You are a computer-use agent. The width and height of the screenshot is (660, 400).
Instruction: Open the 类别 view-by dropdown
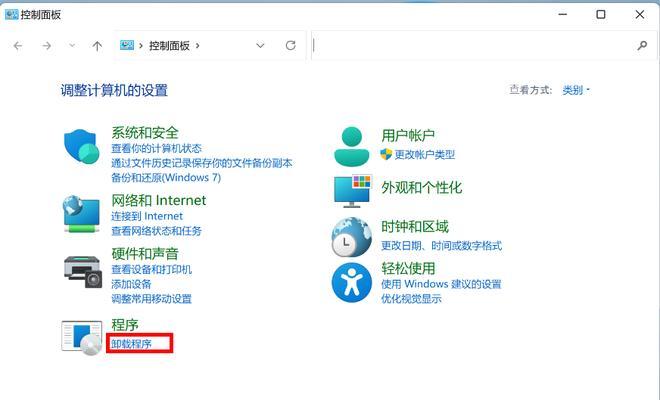pos(576,90)
